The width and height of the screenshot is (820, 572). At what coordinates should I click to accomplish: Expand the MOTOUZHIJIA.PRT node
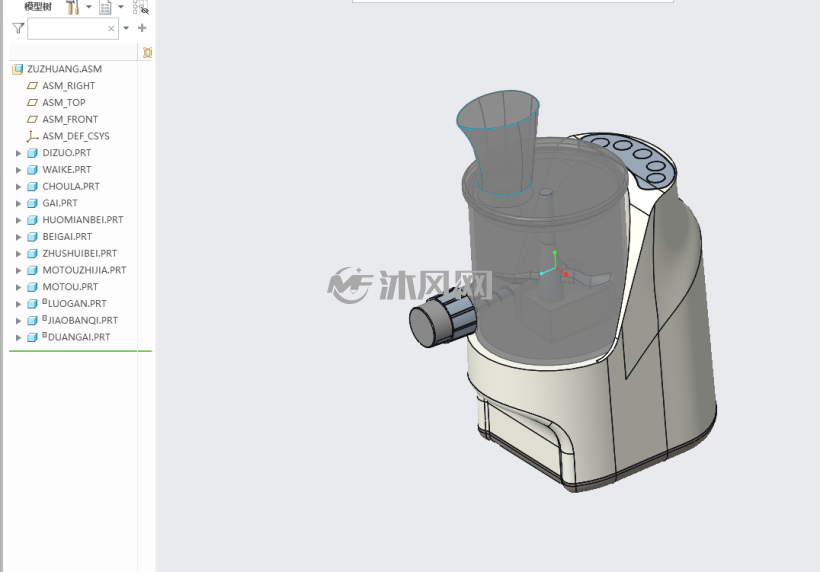pyautogui.click(x=18, y=270)
